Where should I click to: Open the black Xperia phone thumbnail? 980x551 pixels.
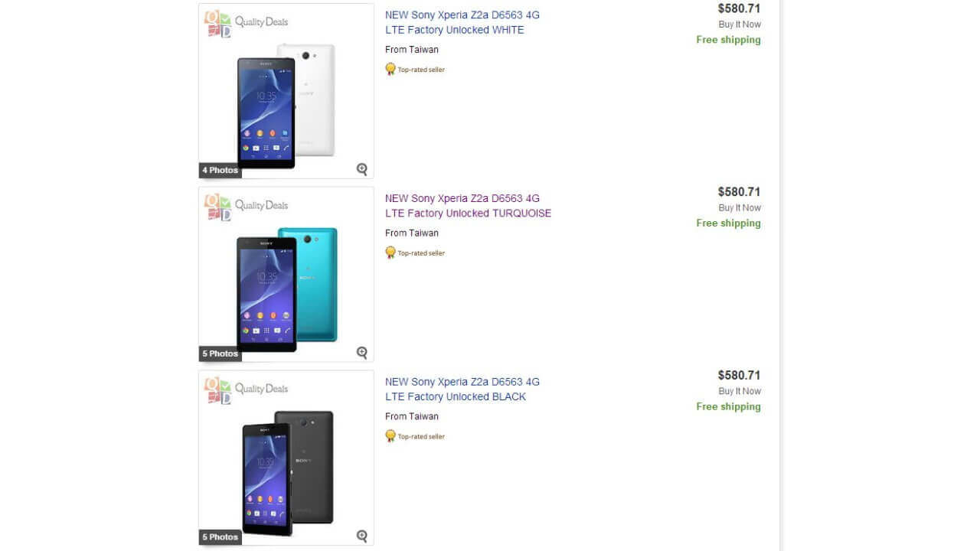(x=287, y=471)
